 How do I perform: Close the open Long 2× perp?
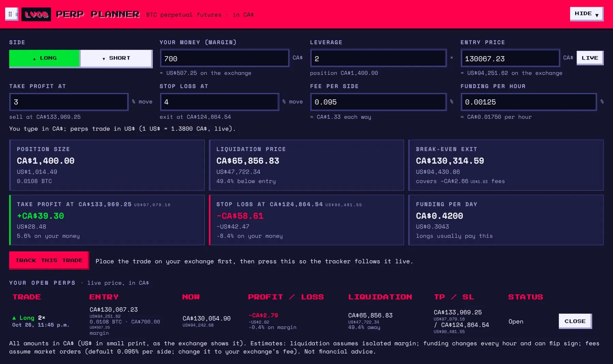coord(575,321)
